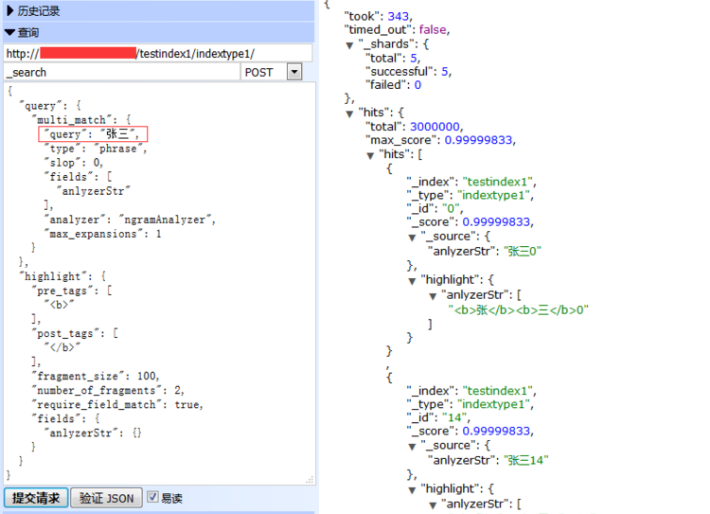Open the POST method dropdown
This screenshot has width=710, height=514.
click(x=293, y=73)
